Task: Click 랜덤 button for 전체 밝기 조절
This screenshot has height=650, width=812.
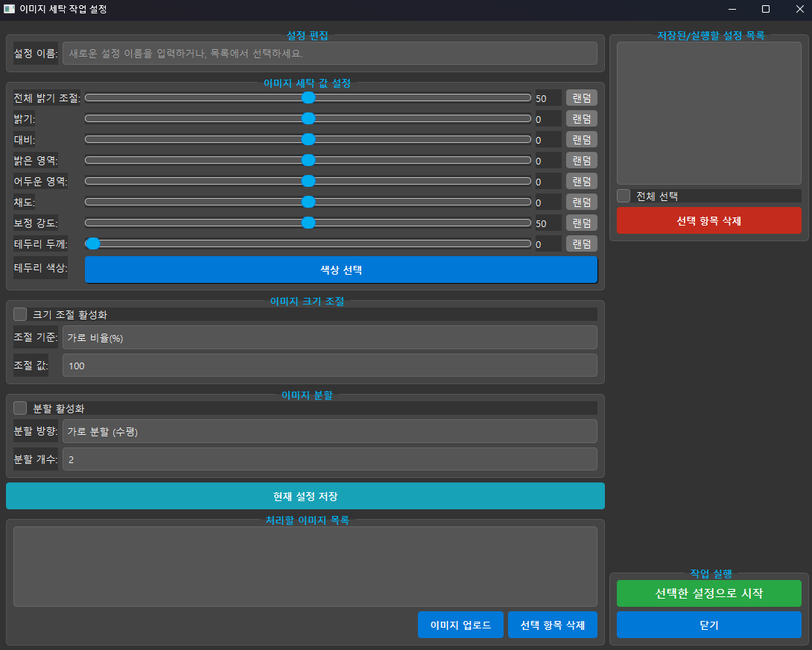Action: 581,98
